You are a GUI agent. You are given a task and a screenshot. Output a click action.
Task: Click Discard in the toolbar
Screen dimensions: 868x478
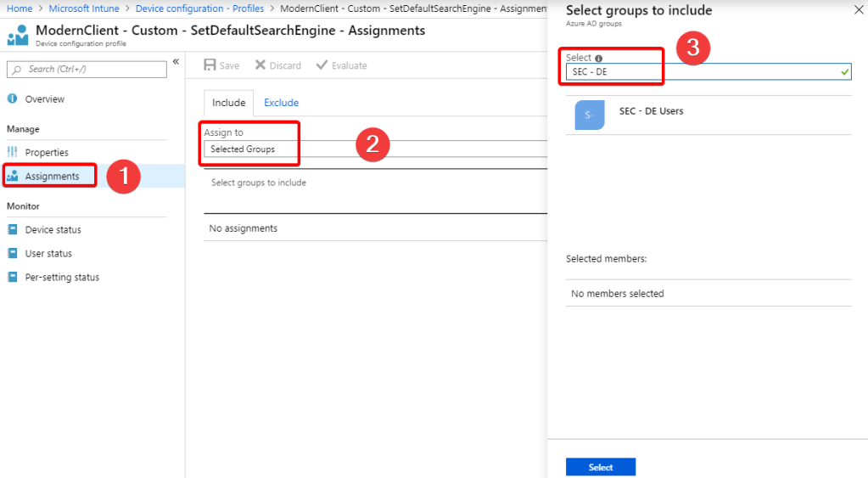pyautogui.click(x=278, y=65)
